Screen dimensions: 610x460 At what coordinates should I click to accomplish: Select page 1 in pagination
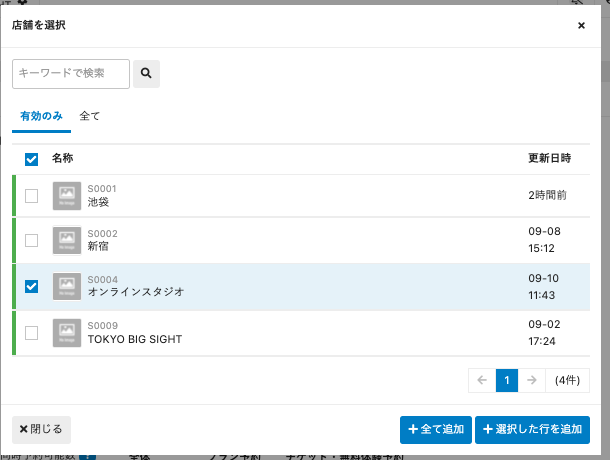click(507, 380)
